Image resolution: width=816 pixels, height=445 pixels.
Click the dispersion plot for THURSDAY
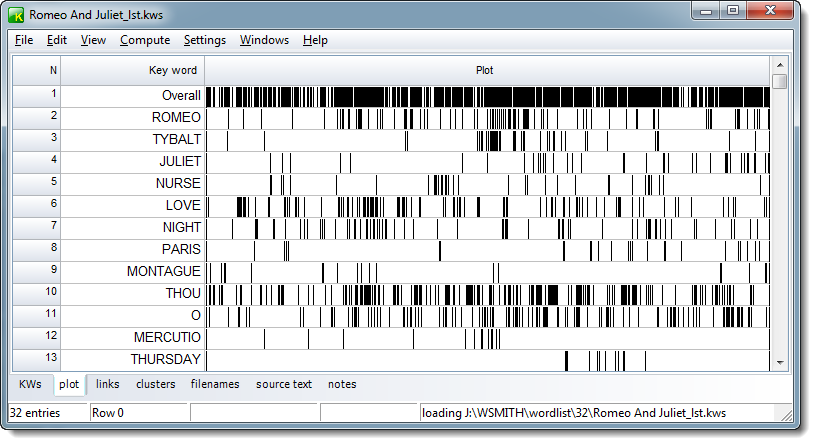(487, 359)
